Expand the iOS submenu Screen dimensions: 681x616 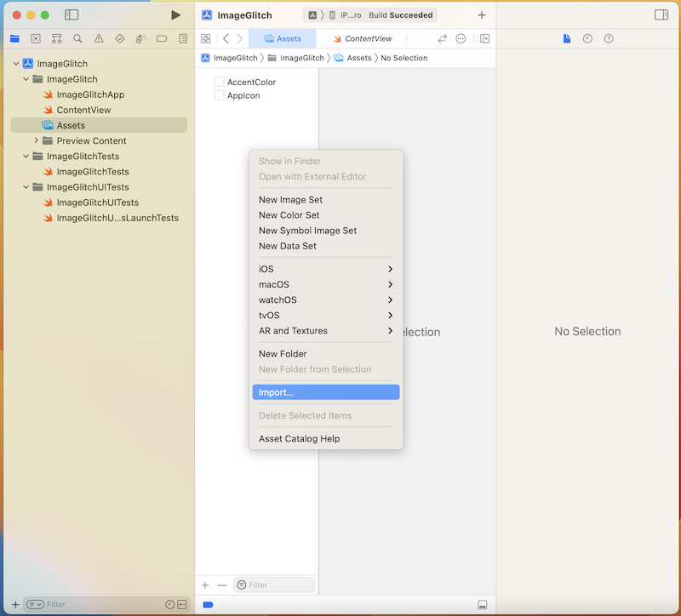coord(325,269)
